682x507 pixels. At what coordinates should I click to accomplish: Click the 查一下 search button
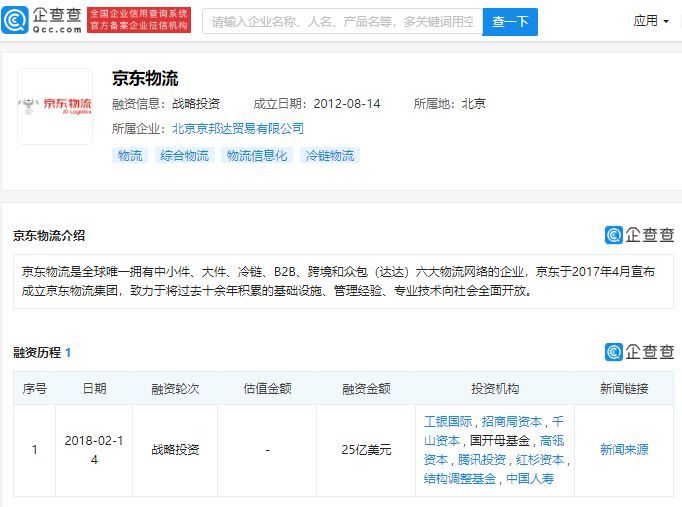tap(510, 21)
